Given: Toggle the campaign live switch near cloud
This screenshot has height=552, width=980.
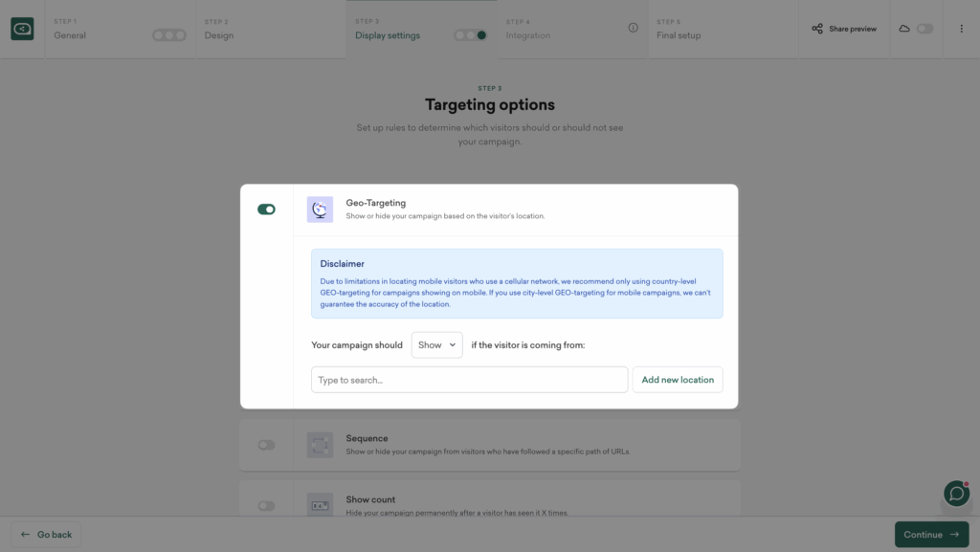Looking at the screenshot, I should click(924, 29).
